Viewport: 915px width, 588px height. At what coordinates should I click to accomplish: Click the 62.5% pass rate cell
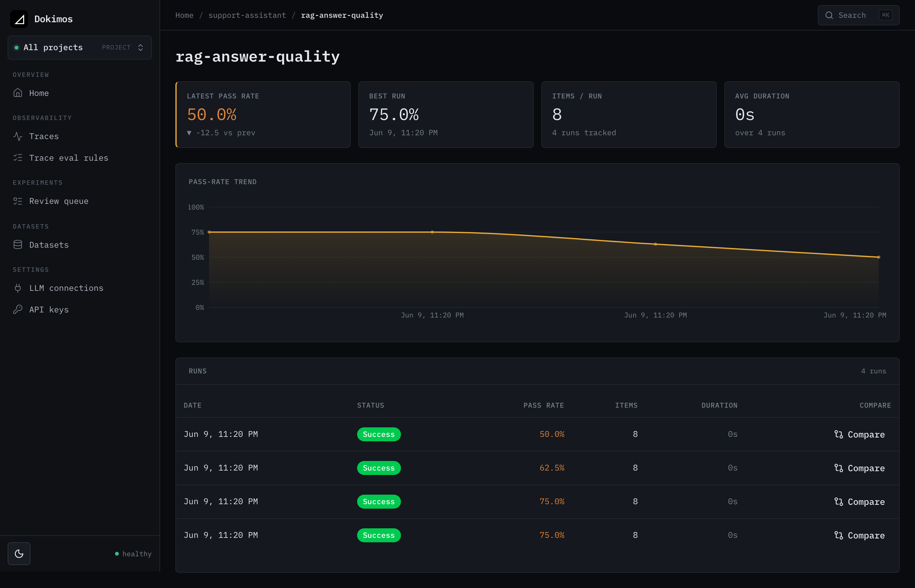click(x=552, y=468)
